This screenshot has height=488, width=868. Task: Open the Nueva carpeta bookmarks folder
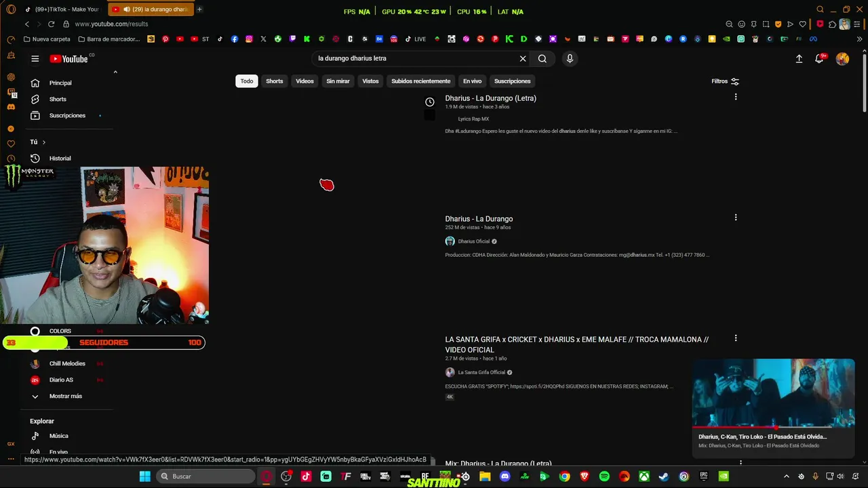[x=47, y=39]
